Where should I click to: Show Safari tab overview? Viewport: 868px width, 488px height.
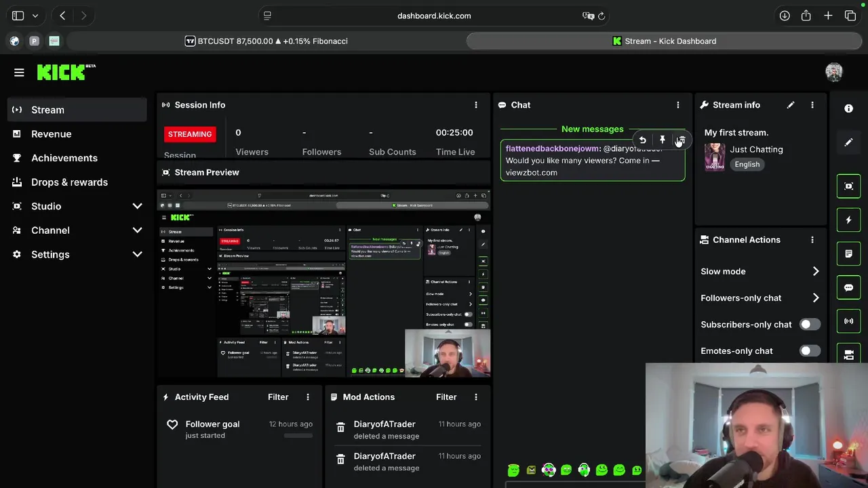pyautogui.click(x=850, y=16)
